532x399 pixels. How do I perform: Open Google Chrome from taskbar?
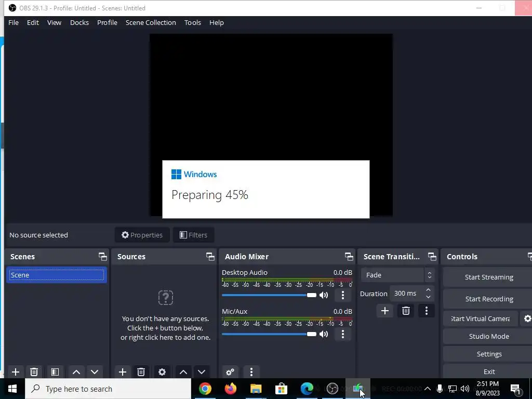coord(205,389)
